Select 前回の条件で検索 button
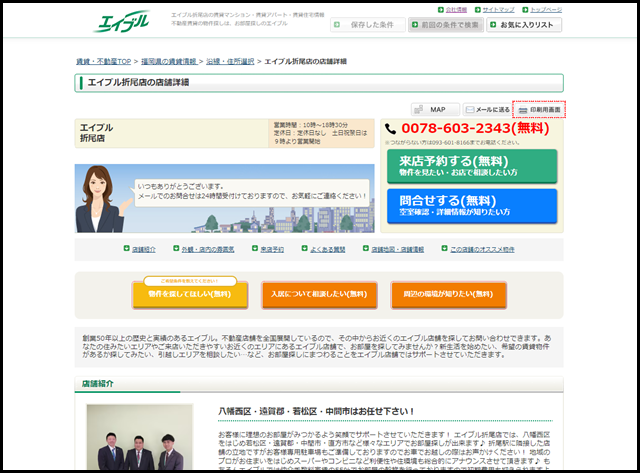640x473 pixels. pyautogui.click(x=442, y=25)
